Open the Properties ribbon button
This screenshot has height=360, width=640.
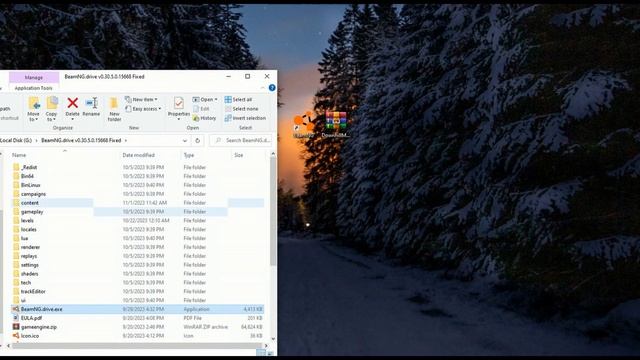(x=179, y=108)
